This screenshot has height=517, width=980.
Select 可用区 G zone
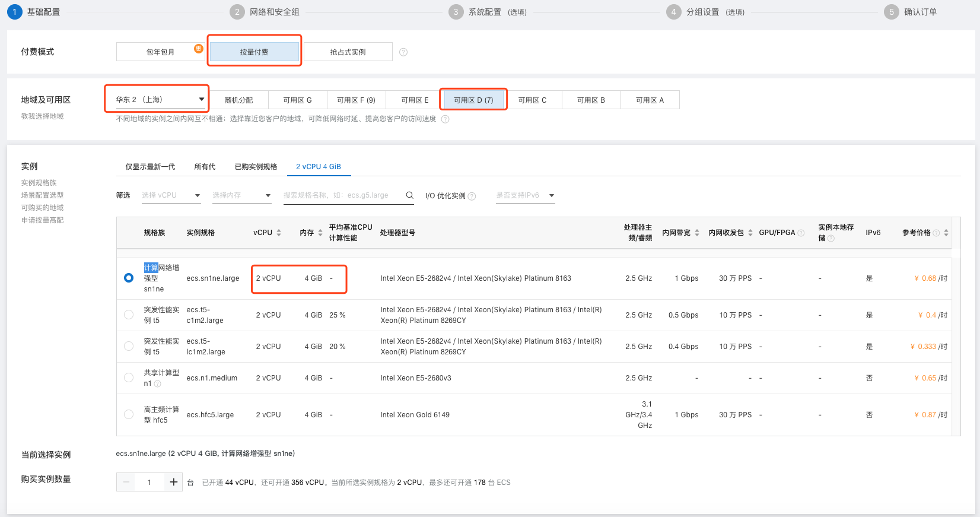pos(297,100)
